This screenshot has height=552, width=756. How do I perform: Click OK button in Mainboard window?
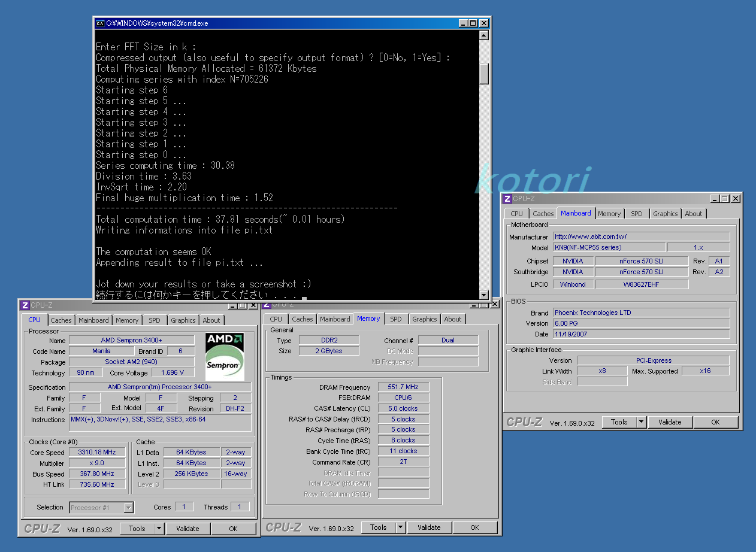click(x=715, y=422)
